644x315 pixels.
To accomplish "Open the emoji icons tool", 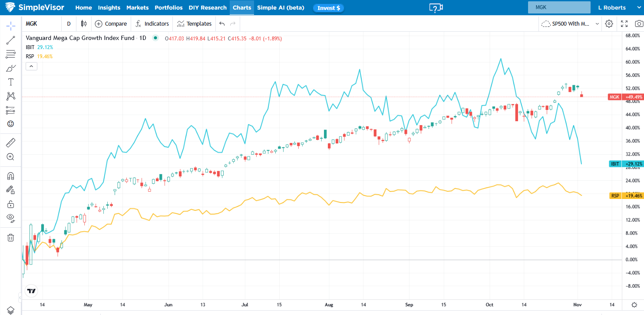I will [11, 124].
